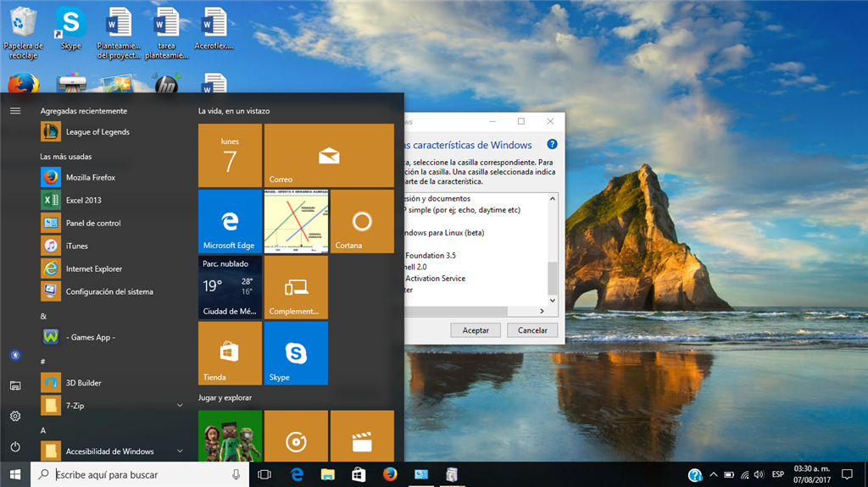Open the Movies & TV clapperboard tile
The image size is (868, 487).
[x=362, y=436]
